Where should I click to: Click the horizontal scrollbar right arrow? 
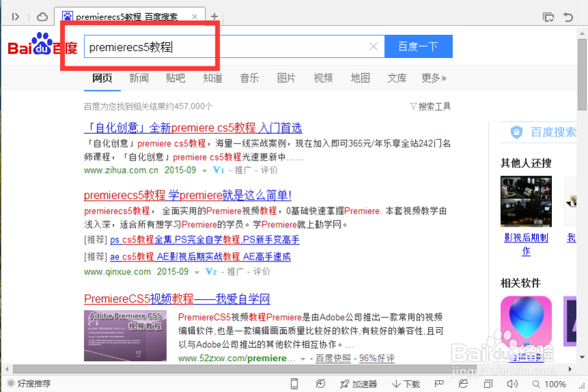coord(570,369)
